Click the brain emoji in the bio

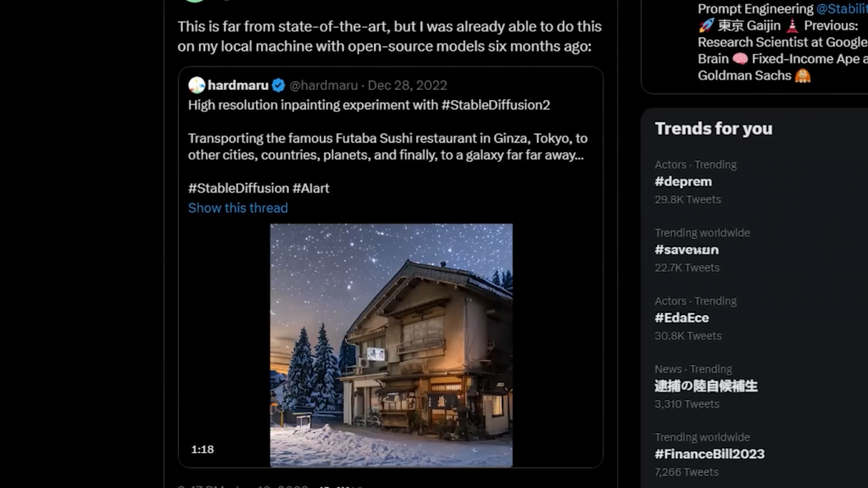(740, 58)
